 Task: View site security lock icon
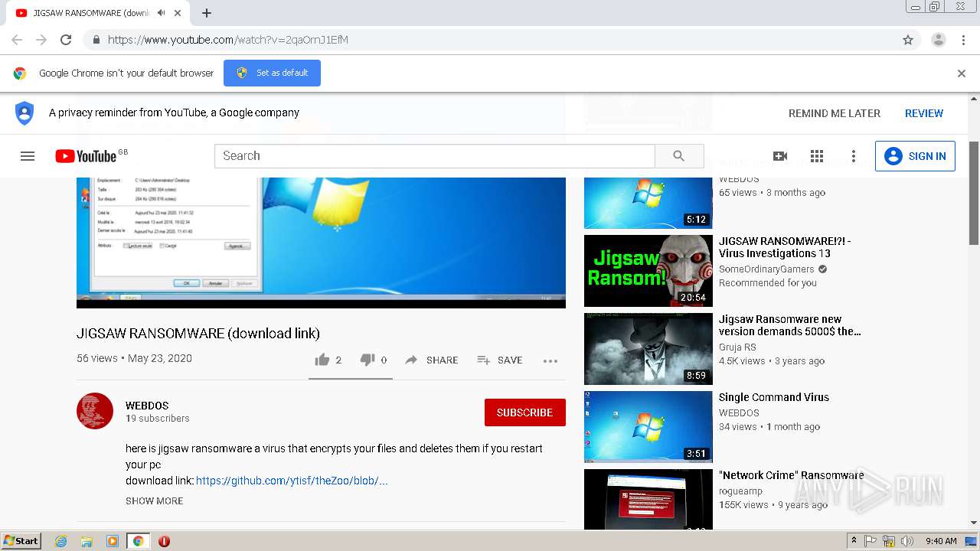tap(96, 40)
